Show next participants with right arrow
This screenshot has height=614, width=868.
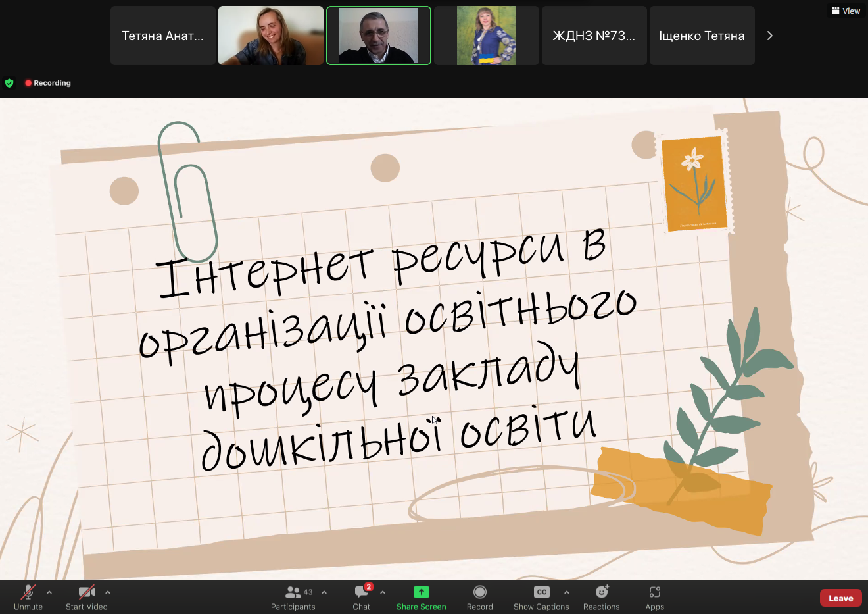[x=770, y=36]
